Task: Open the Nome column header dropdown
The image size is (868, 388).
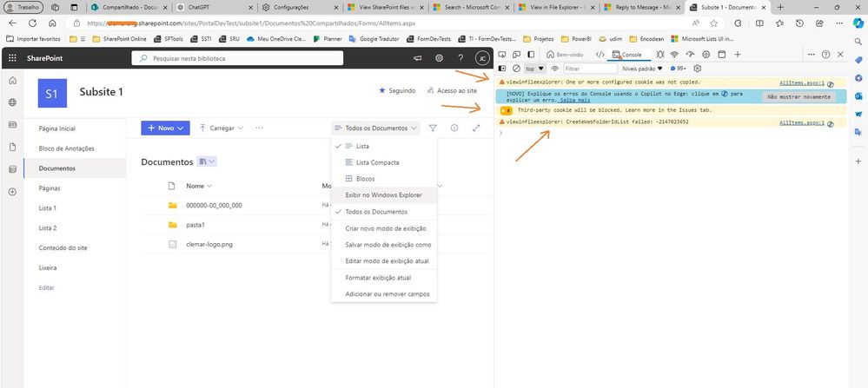Action: tap(199, 186)
